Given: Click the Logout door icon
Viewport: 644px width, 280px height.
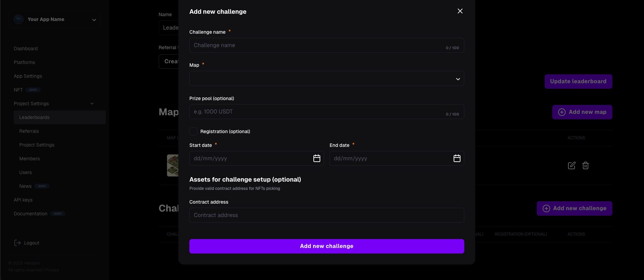Looking at the screenshot, I should click(17, 243).
